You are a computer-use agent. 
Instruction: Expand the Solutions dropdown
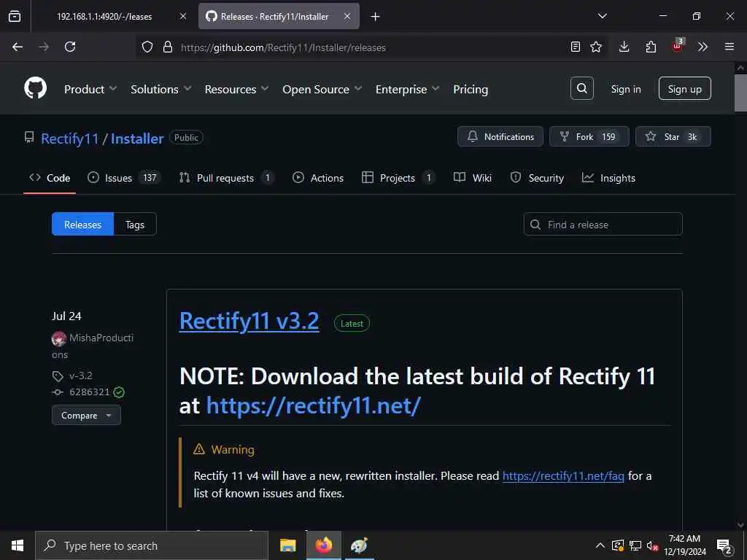(160, 89)
